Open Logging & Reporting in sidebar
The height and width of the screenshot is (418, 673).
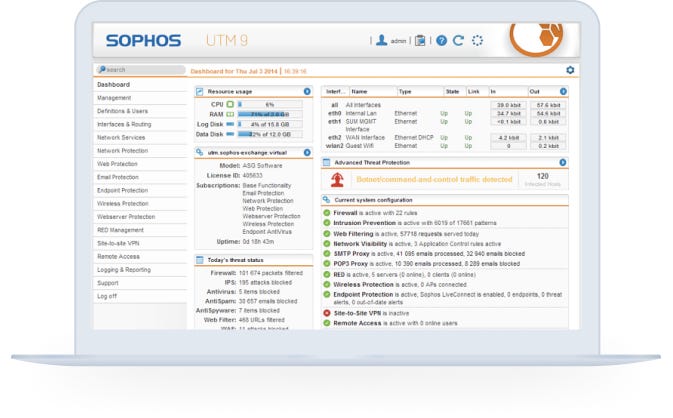[140, 270]
